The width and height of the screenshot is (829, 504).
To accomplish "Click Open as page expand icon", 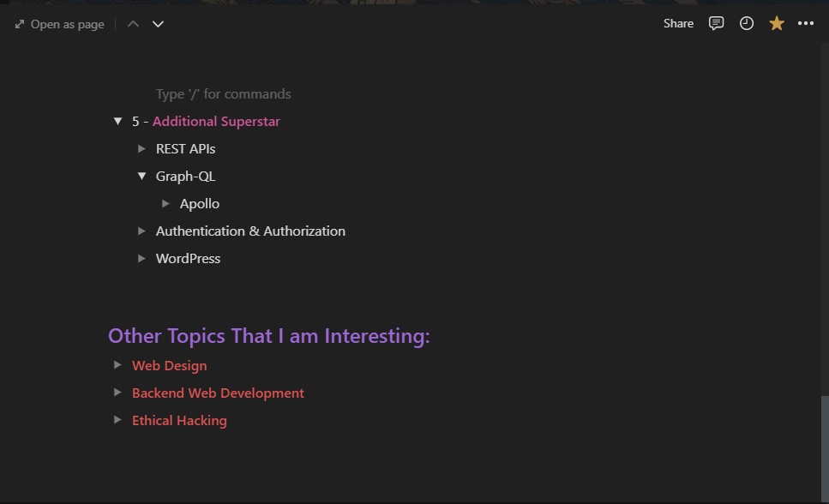I will click(20, 24).
